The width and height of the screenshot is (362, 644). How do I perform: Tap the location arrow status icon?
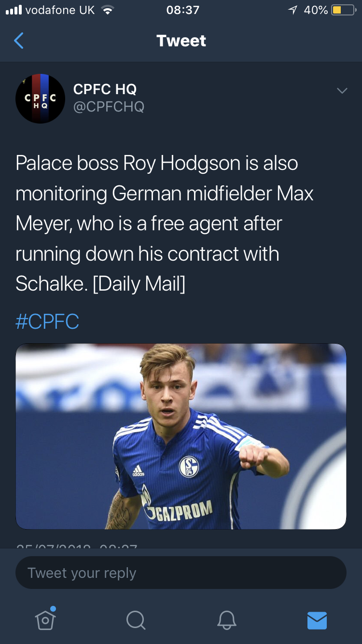(x=292, y=10)
